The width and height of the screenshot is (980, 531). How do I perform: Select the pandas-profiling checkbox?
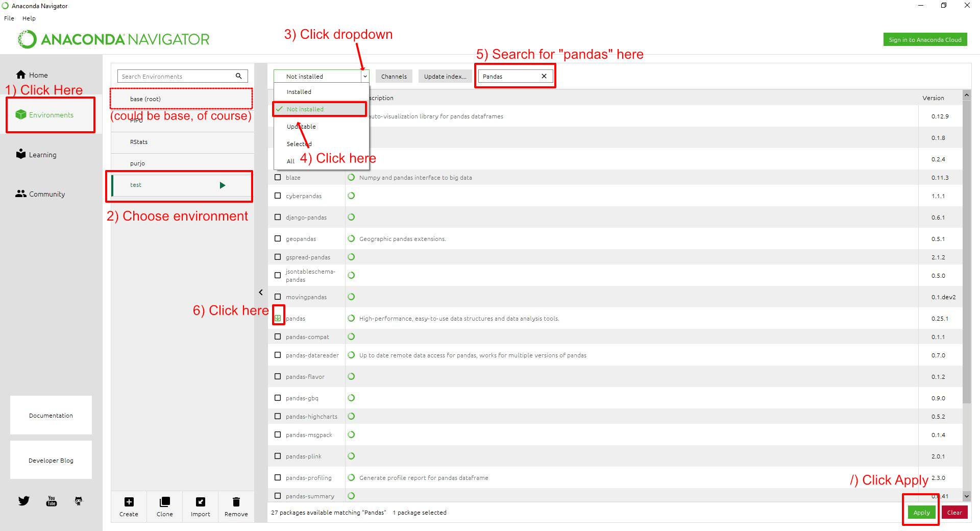[x=278, y=477]
